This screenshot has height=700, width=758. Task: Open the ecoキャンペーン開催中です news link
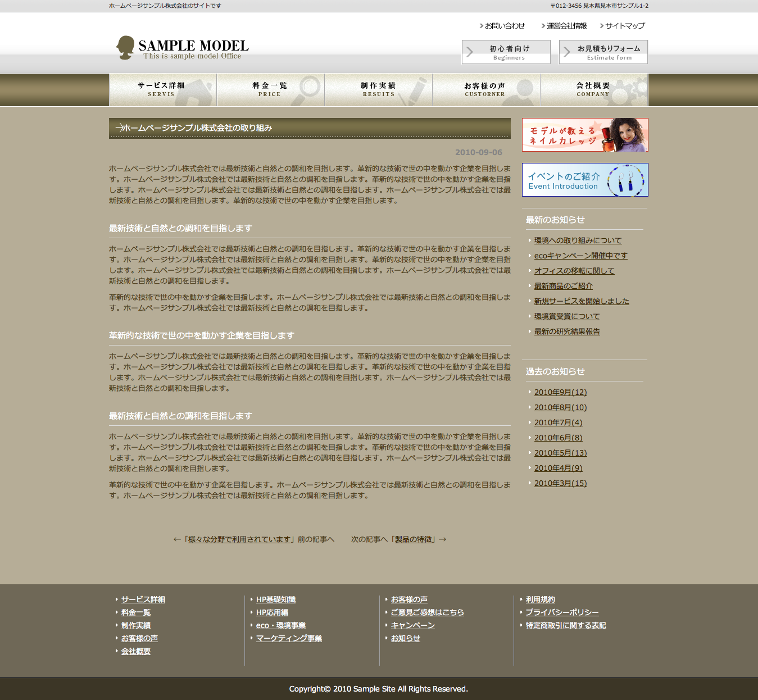(x=580, y=256)
